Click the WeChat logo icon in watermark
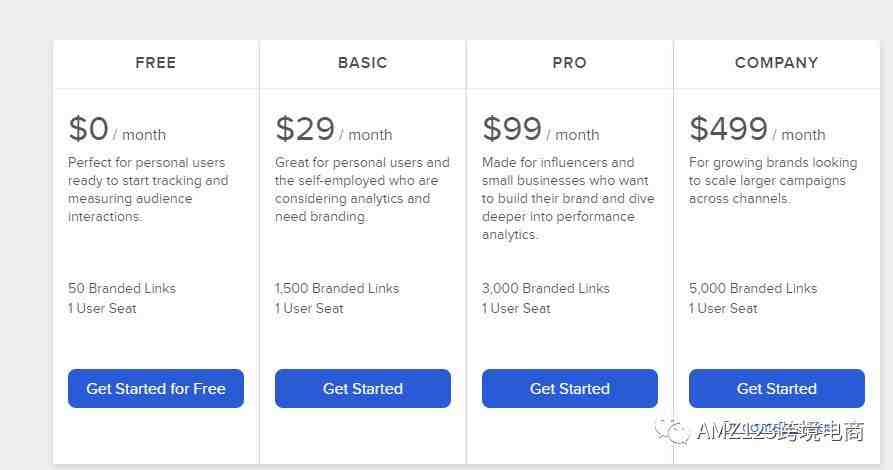The height and width of the screenshot is (470, 893). [x=673, y=431]
